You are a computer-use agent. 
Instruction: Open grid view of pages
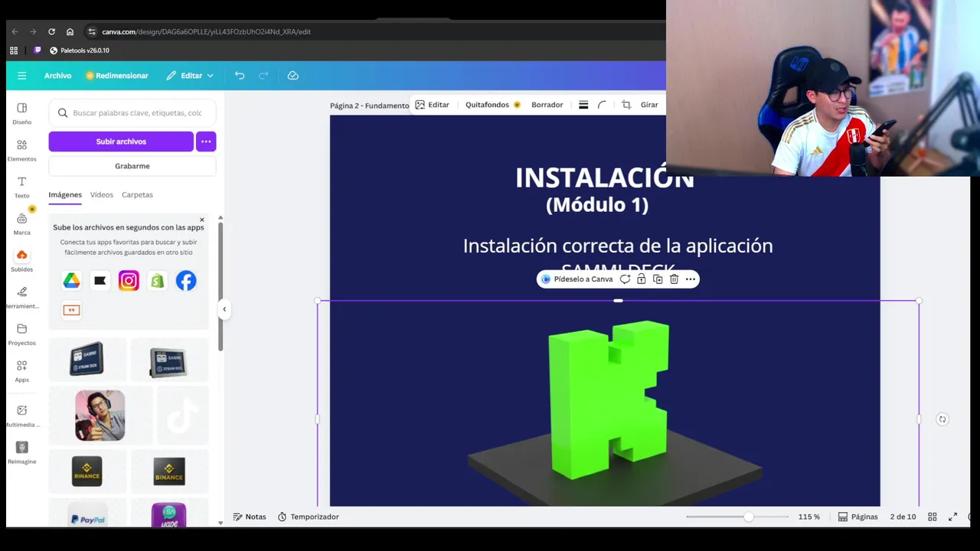click(x=933, y=517)
